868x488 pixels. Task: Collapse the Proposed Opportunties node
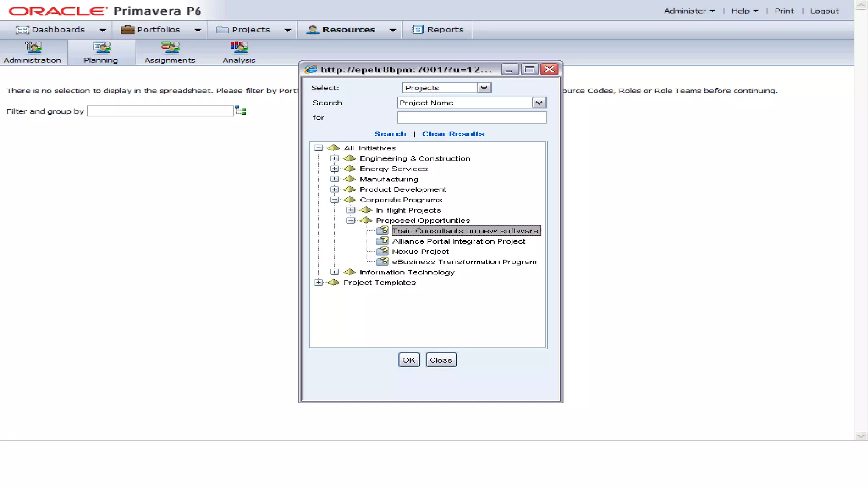351,220
